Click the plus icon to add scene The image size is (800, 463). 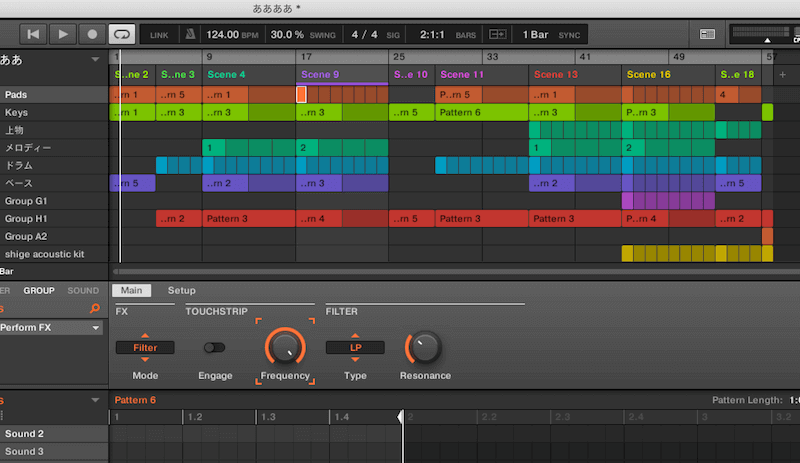pos(782,75)
